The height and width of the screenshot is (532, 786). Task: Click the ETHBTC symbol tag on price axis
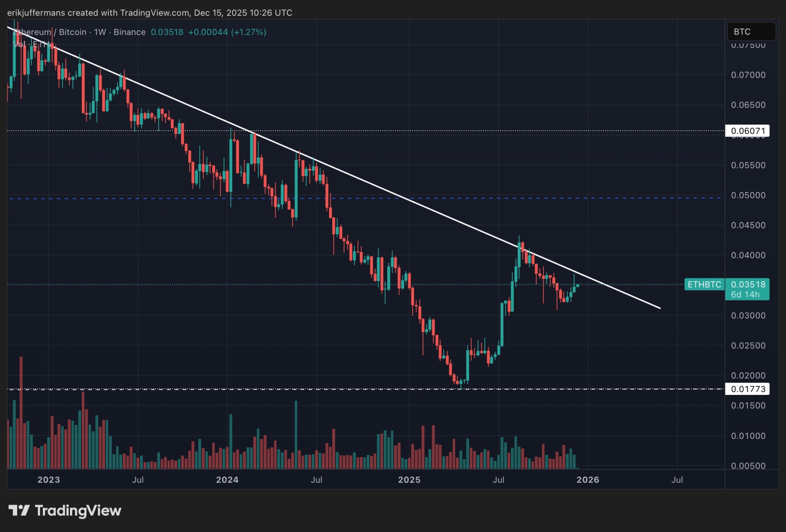pos(704,285)
